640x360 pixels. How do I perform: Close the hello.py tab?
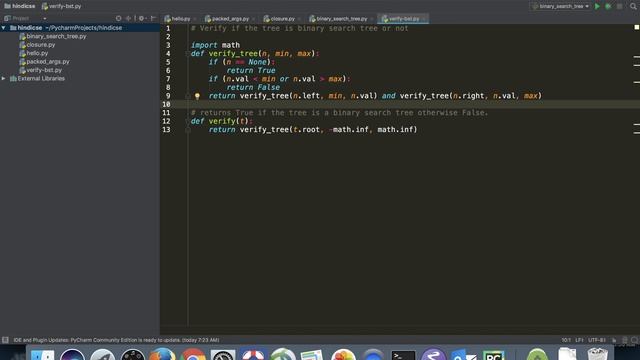point(195,19)
